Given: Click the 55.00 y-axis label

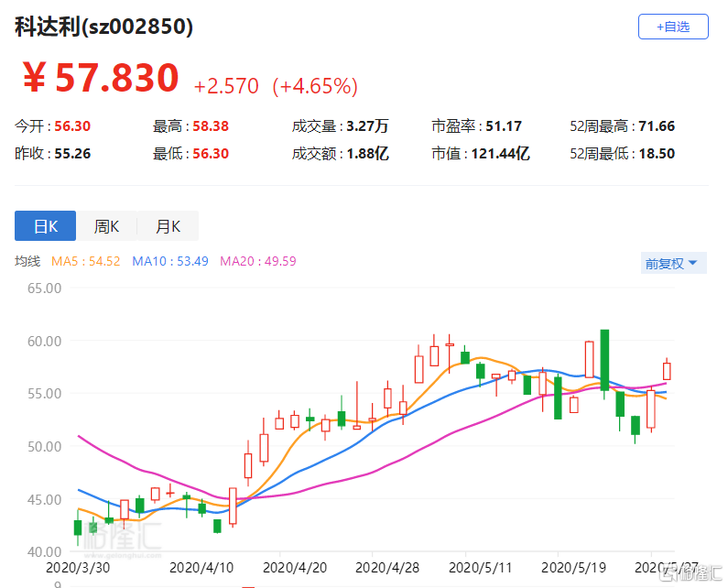Looking at the screenshot, I should click(x=44, y=394).
